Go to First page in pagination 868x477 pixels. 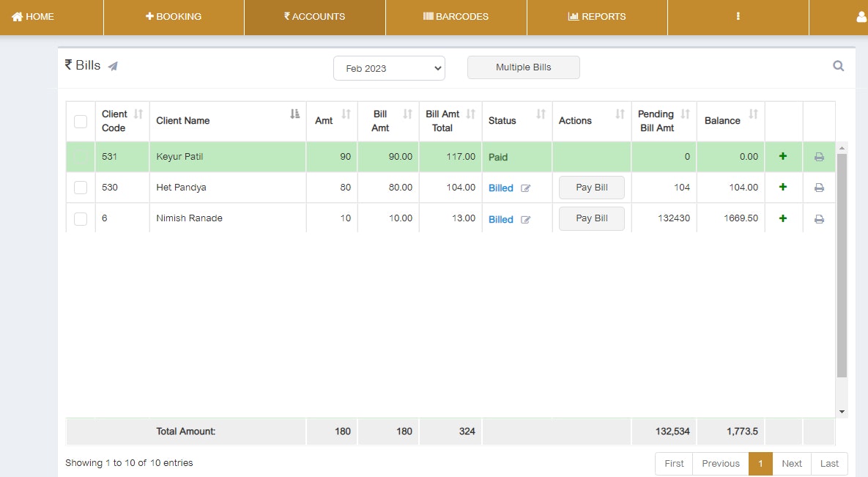pyautogui.click(x=674, y=464)
